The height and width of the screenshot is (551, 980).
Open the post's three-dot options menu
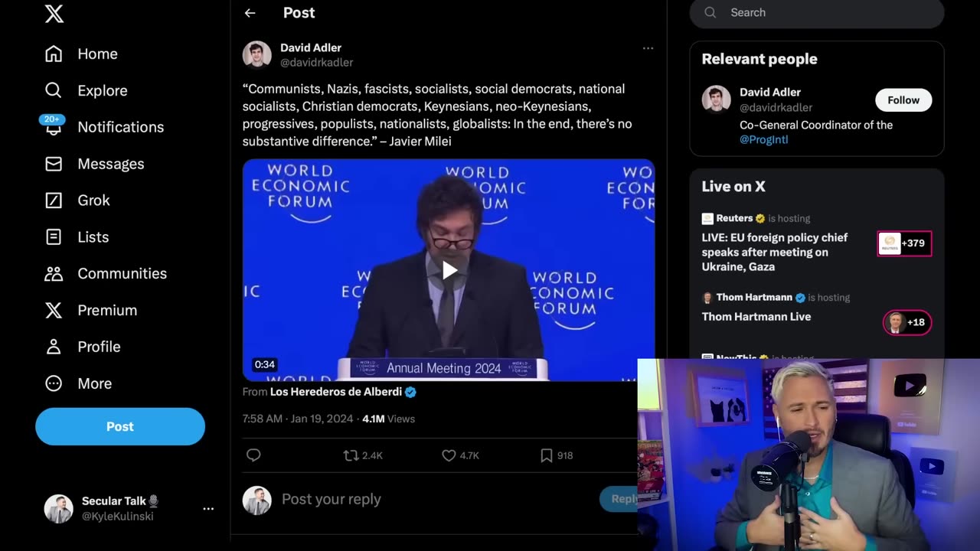(648, 48)
